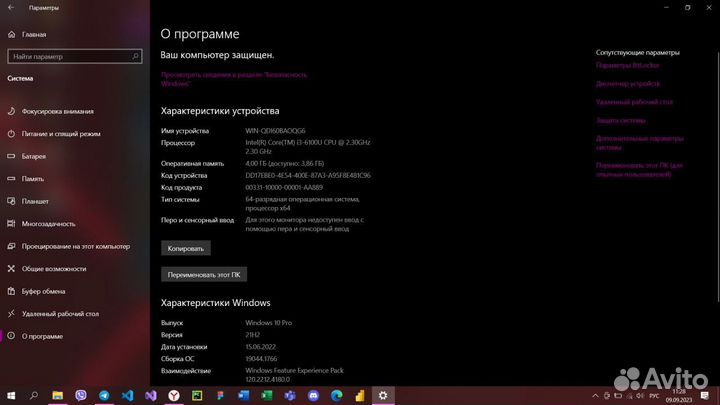Click the RAM value 4,00 ГБ
Screen dimensions: 720x405
click(x=284, y=163)
